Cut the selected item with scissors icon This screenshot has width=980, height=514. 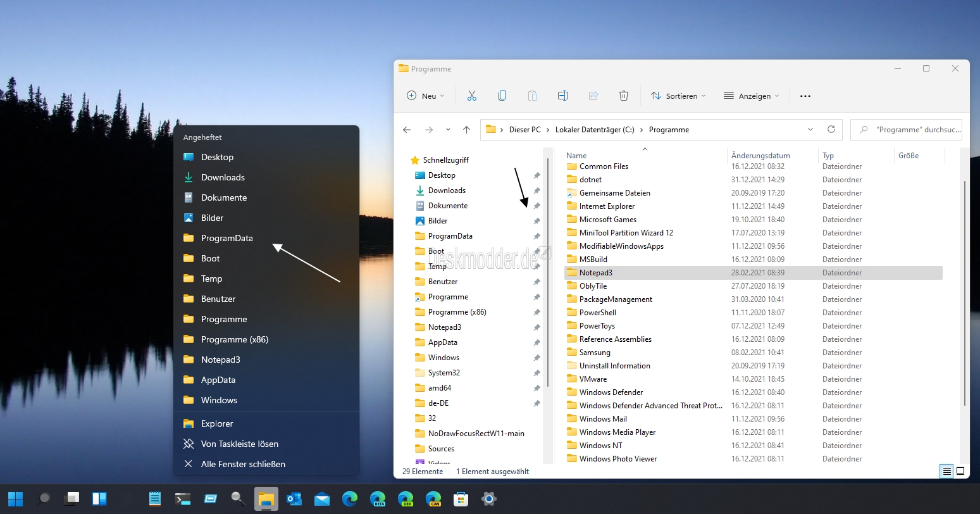click(x=471, y=96)
